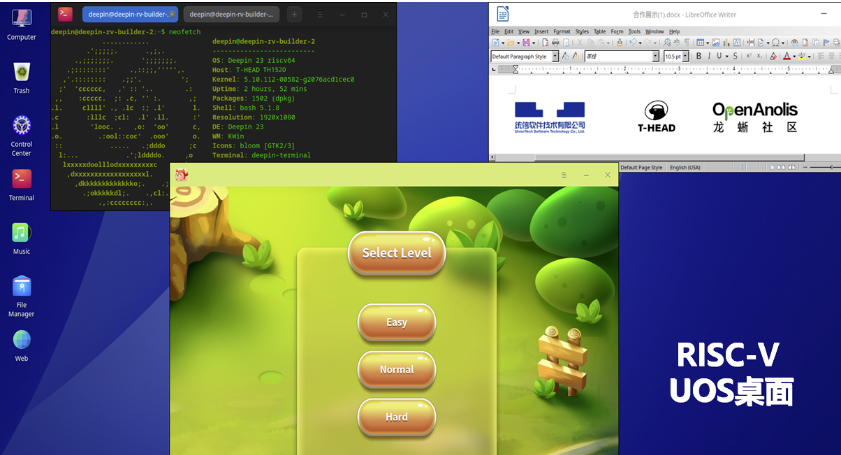Screen dimensions: 841x455
Task: Click the Insert Special Character omega icon
Action: coord(776,42)
